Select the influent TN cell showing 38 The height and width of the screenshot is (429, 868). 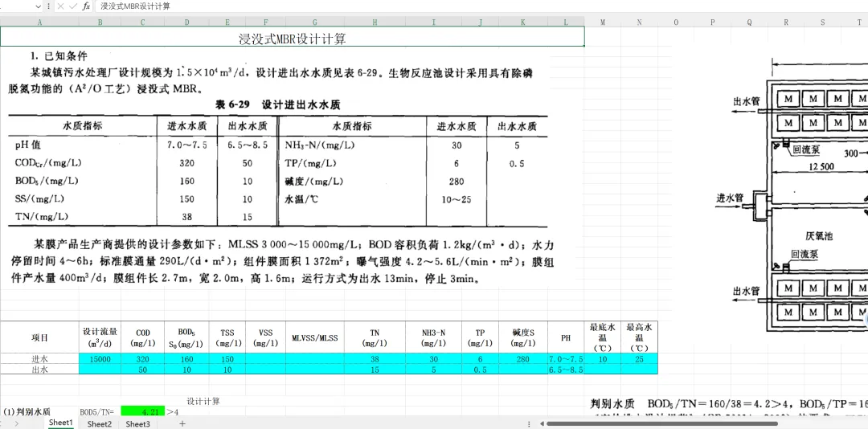[375, 358]
